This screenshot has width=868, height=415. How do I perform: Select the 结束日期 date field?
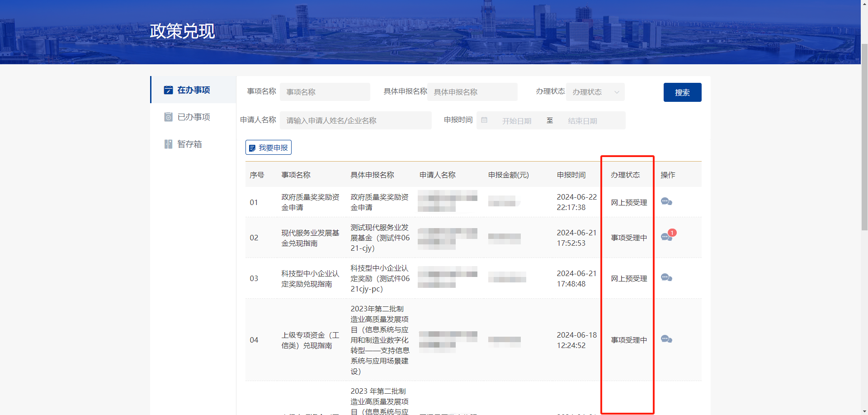[x=582, y=121]
